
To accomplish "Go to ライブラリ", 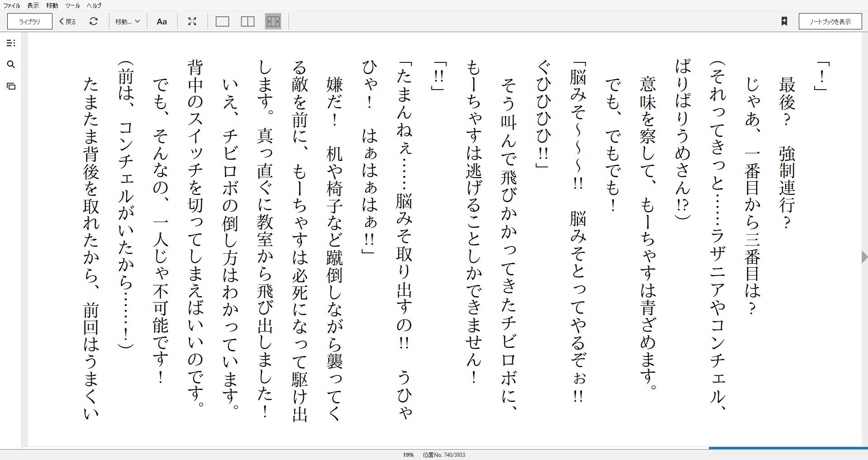I will (x=30, y=21).
